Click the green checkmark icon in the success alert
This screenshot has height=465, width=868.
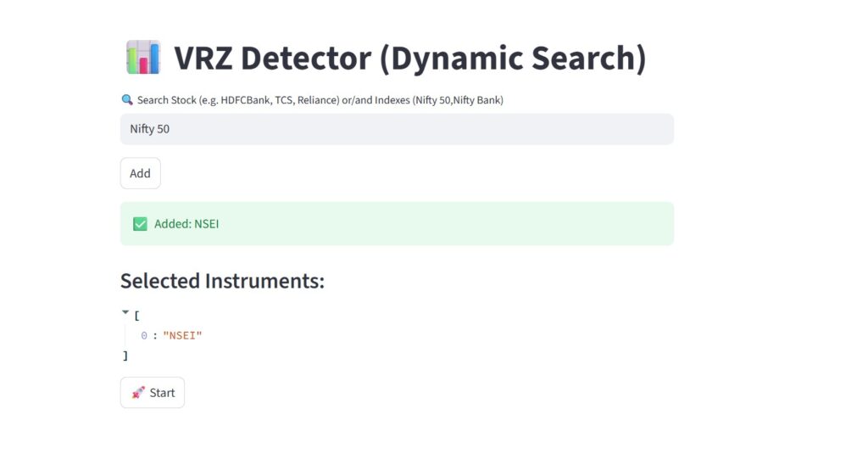coord(140,224)
